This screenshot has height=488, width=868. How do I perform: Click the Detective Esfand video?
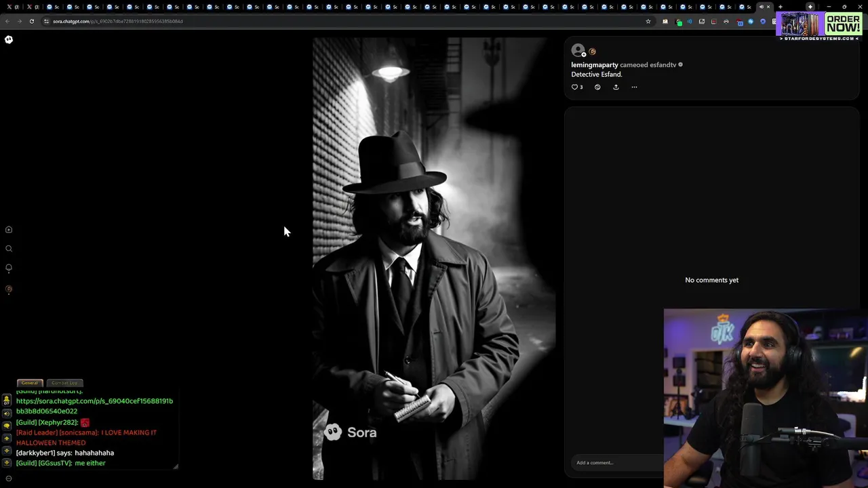pyautogui.click(x=434, y=258)
